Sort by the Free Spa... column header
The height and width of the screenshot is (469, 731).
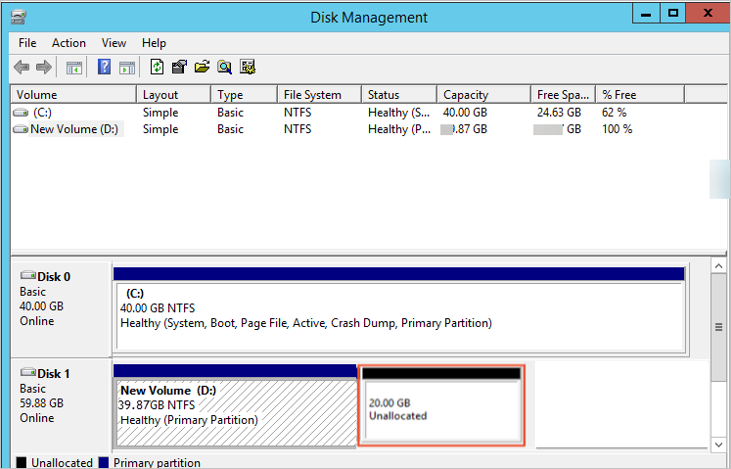pos(563,95)
